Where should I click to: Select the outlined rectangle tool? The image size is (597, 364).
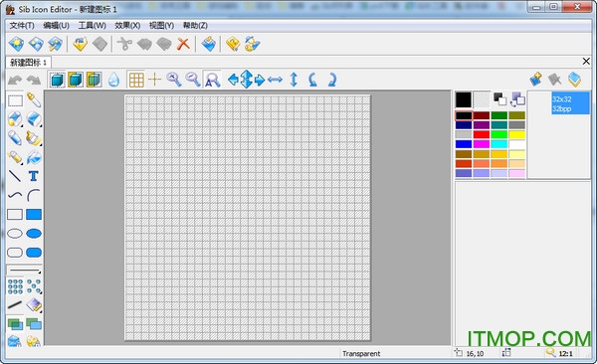pyautogui.click(x=15, y=215)
